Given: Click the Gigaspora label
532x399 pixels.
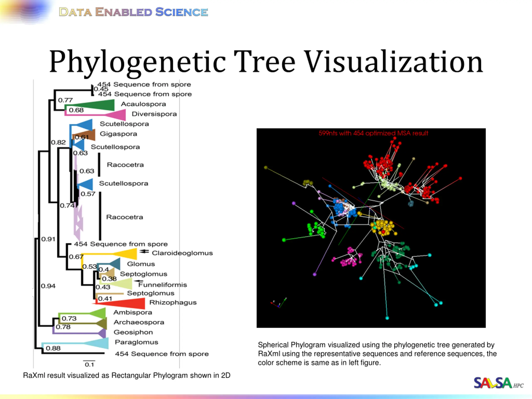Looking at the screenshot, I should [118, 134].
